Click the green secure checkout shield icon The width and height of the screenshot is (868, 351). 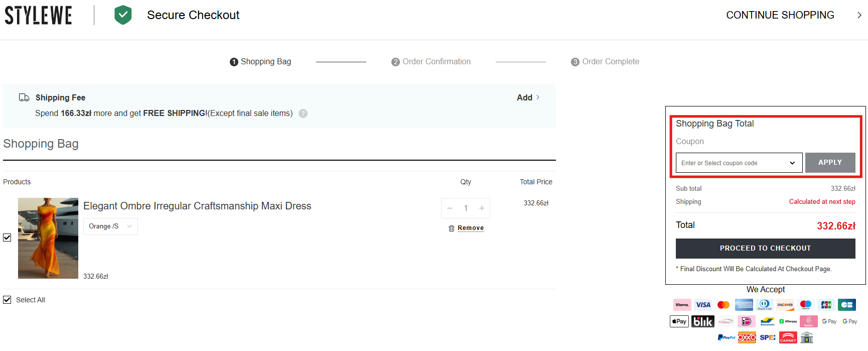pyautogui.click(x=123, y=15)
